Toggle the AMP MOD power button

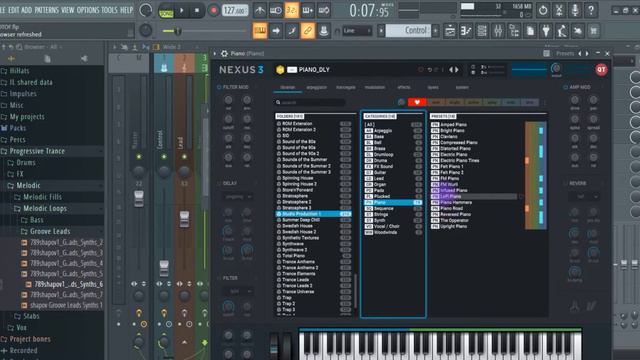pos(565,87)
